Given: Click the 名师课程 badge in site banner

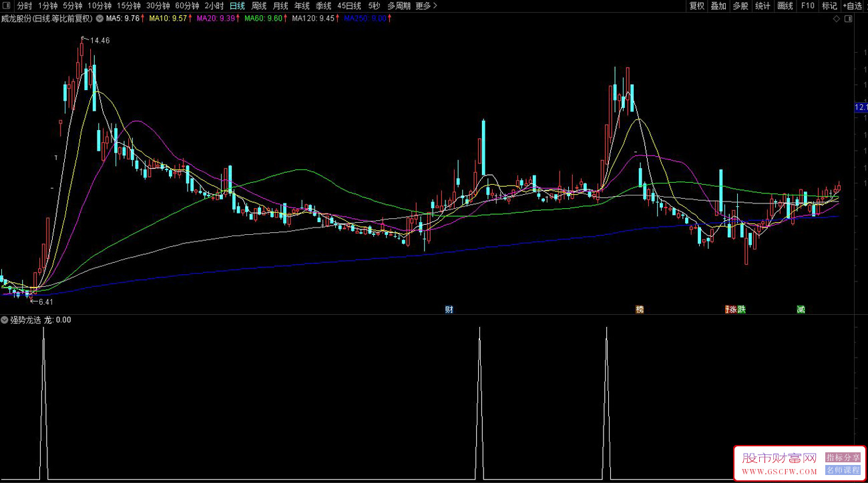Looking at the screenshot, I should (843, 470).
